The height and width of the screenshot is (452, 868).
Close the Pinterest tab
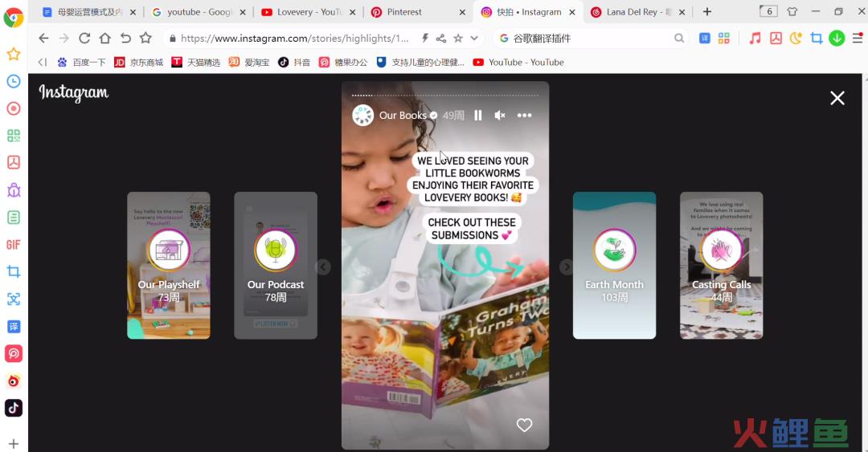462,12
